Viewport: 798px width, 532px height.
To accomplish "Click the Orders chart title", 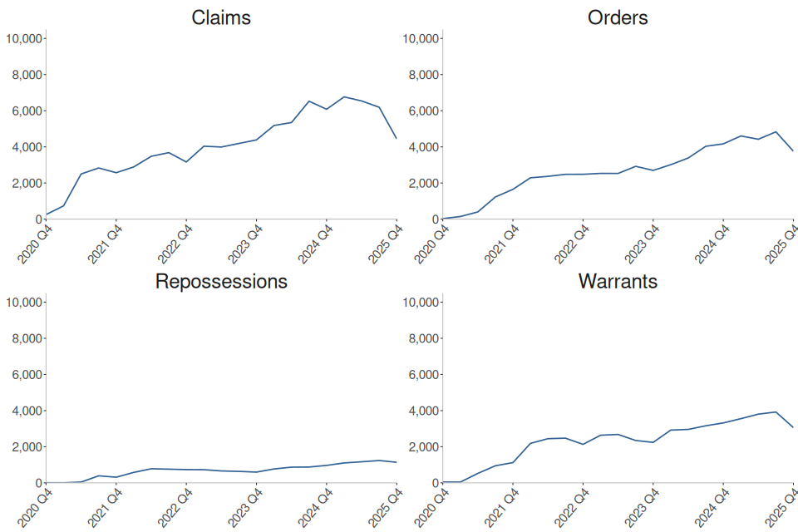I will click(618, 17).
